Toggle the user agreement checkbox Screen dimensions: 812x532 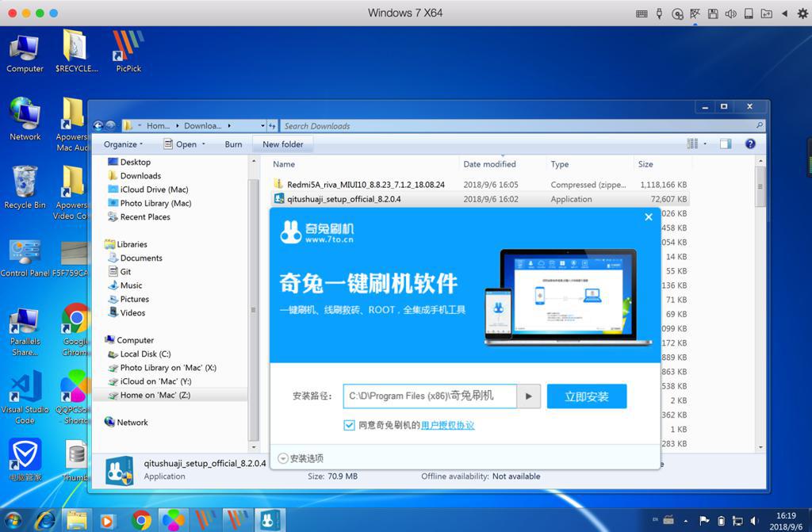pos(349,425)
